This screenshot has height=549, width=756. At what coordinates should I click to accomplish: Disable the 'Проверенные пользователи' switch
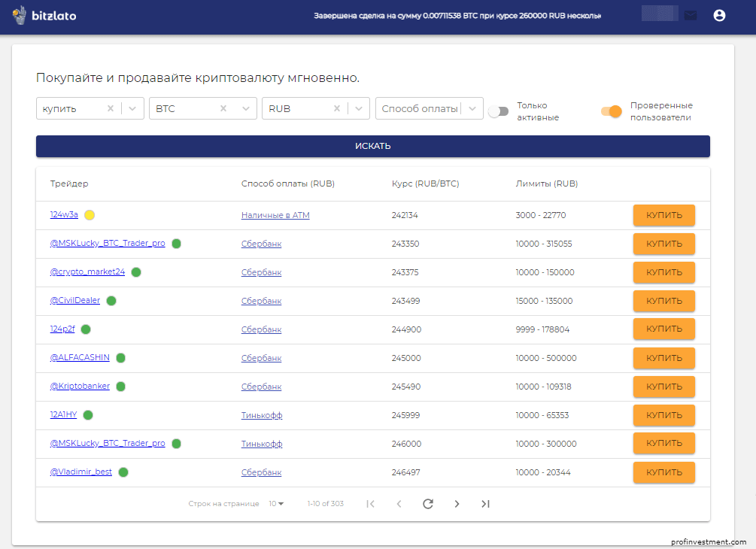coord(612,111)
